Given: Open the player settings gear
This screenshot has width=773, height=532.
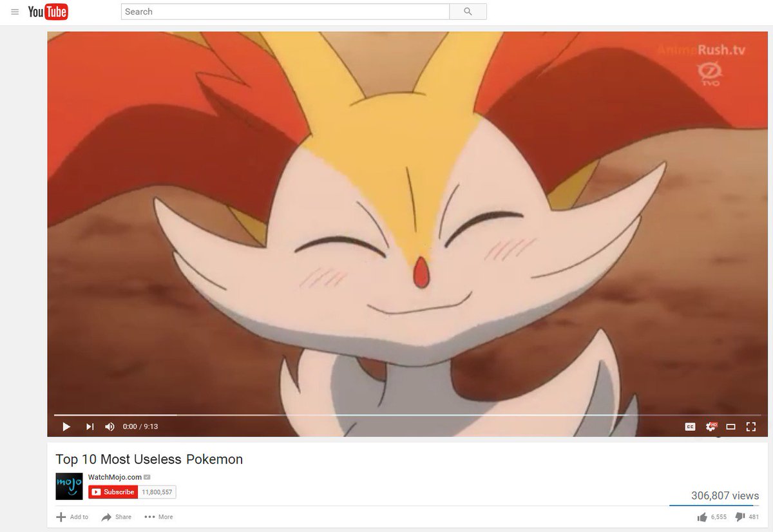Looking at the screenshot, I should pos(711,426).
